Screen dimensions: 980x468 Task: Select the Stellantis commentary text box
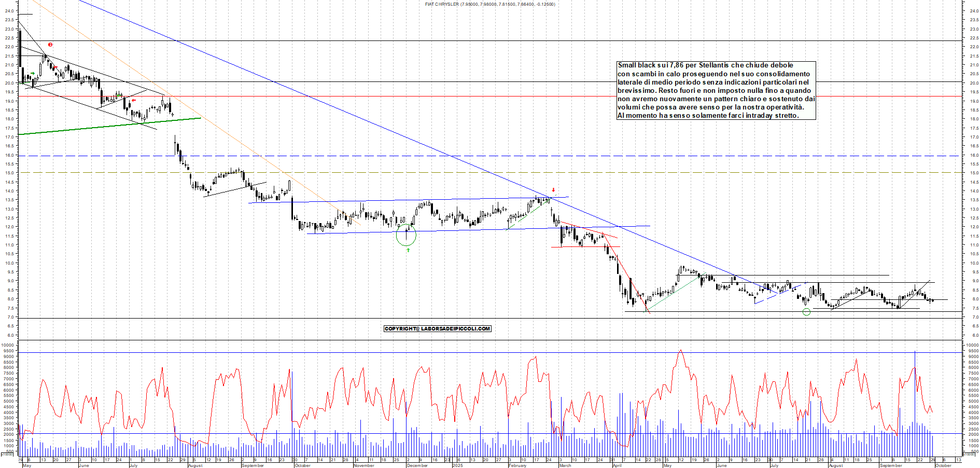click(x=716, y=90)
